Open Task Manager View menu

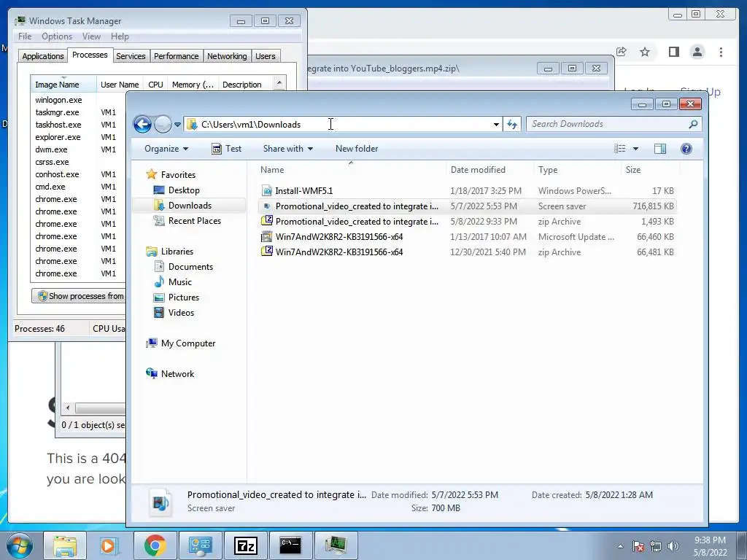tap(91, 36)
